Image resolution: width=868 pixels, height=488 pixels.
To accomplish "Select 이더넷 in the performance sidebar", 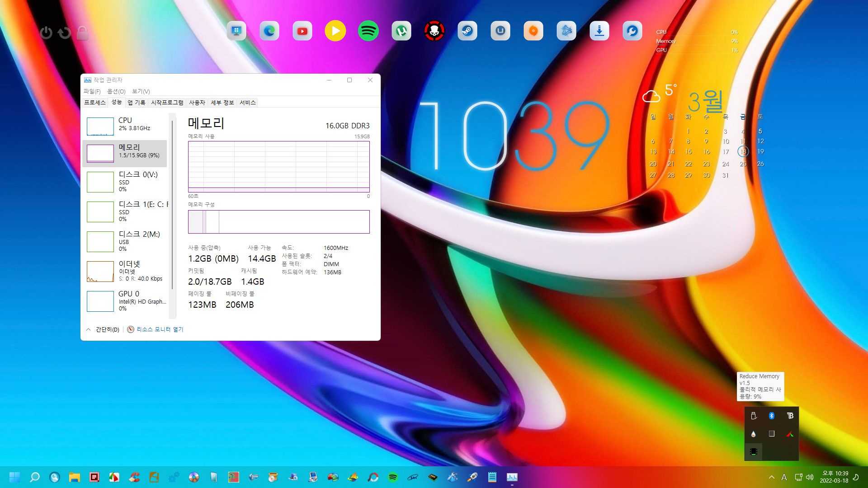I will 125,271.
